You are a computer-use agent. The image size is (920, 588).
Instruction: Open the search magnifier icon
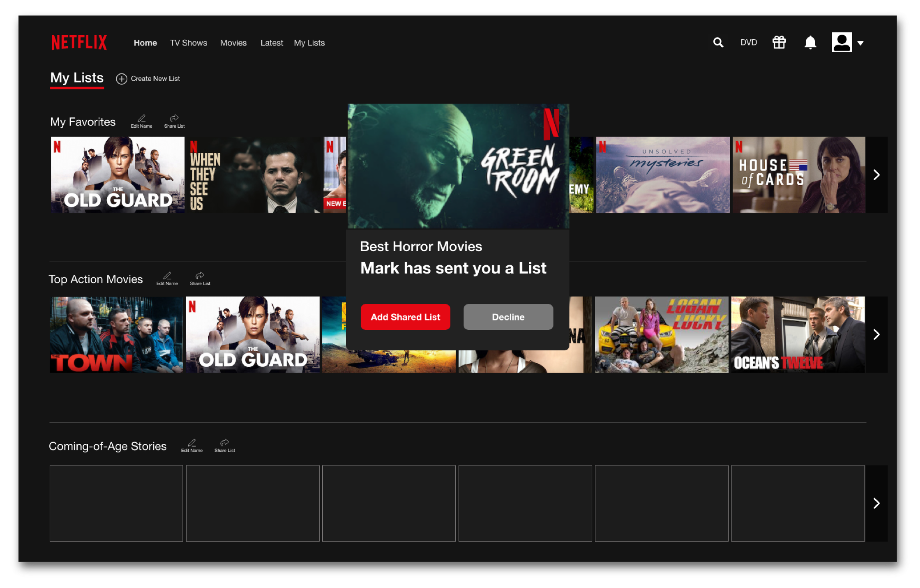718,42
